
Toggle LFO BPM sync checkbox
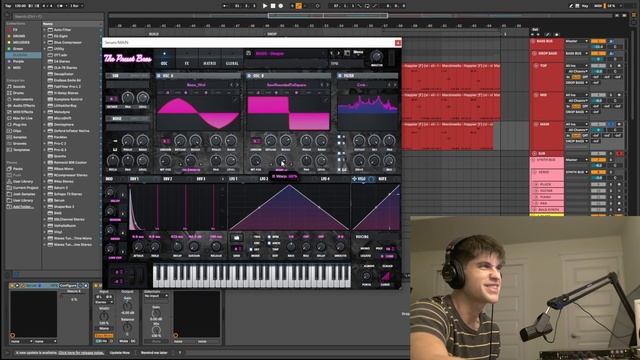tap(269, 237)
